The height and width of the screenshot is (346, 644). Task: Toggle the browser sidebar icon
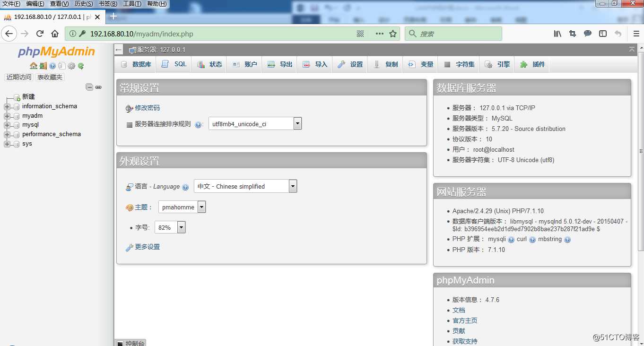[x=603, y=34]
